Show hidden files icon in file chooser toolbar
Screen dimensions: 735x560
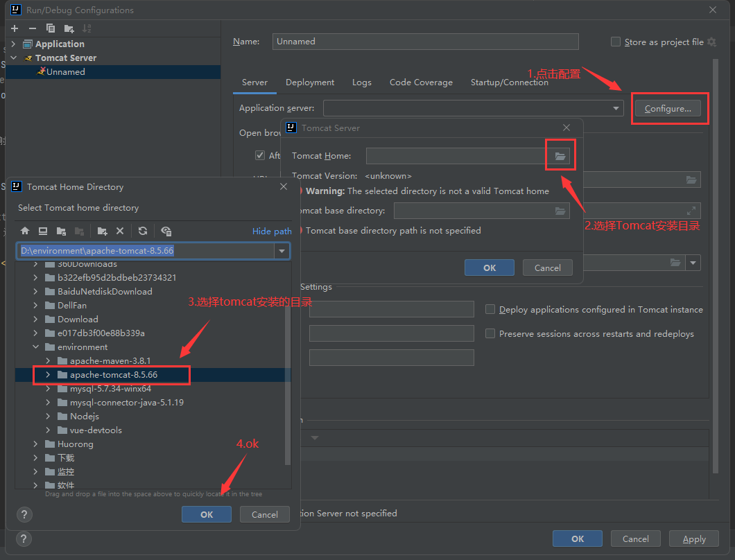pyautogui.click(x=166, y=231)
